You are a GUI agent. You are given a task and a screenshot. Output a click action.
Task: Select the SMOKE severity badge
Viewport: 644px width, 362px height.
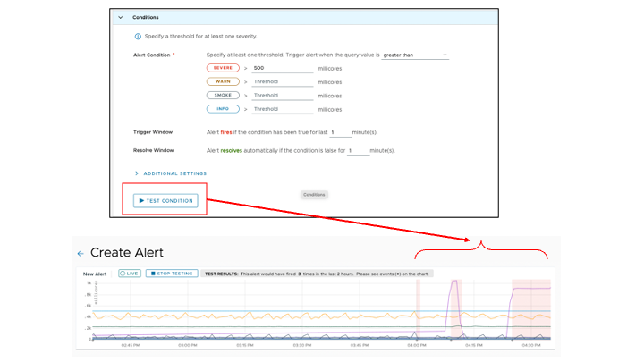[223, 96]
